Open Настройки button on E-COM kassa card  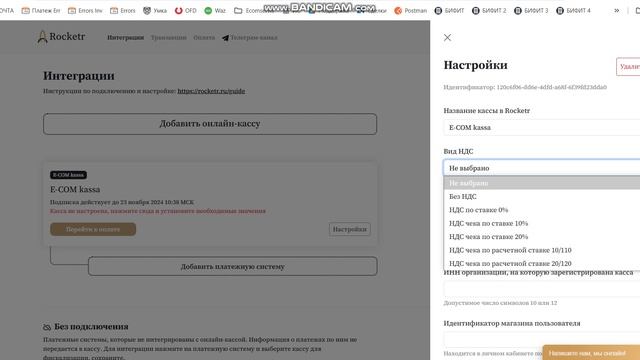tap(350, 229)
